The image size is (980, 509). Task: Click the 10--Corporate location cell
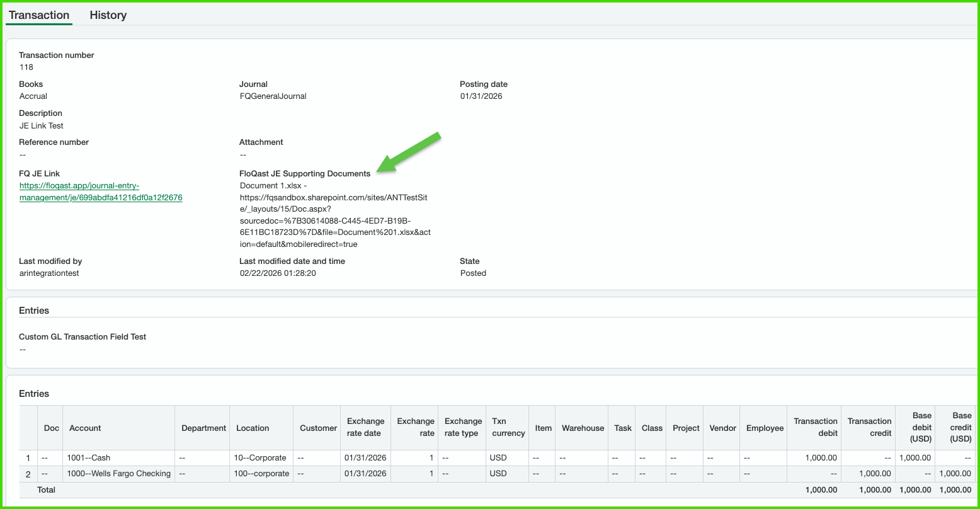click(259, 458)
